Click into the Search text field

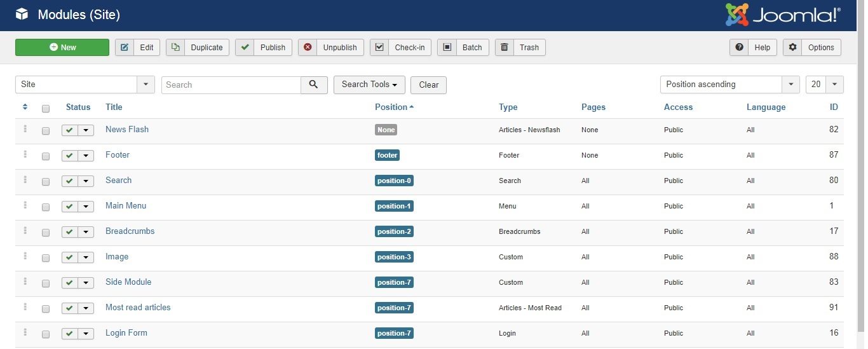coord(231,85)
